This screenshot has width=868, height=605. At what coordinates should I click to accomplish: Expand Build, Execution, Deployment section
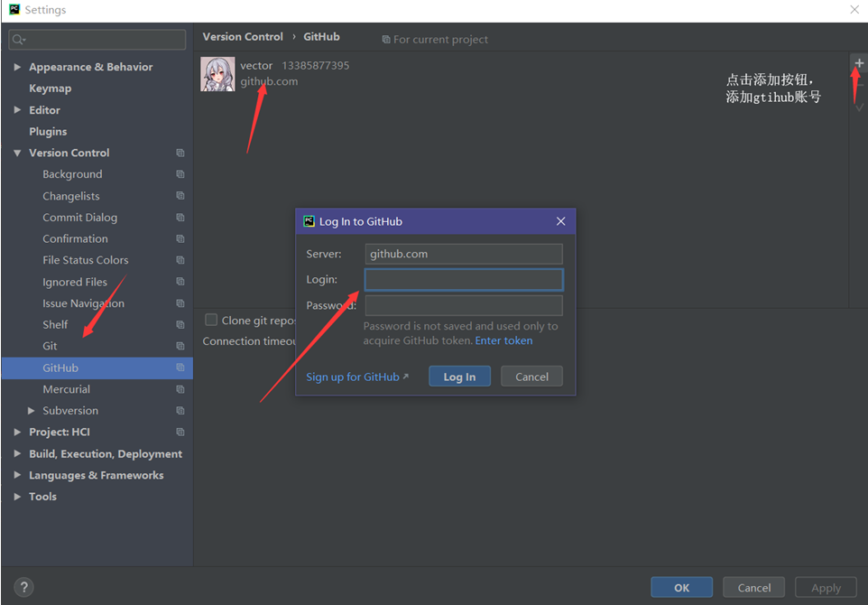[17, 453]
